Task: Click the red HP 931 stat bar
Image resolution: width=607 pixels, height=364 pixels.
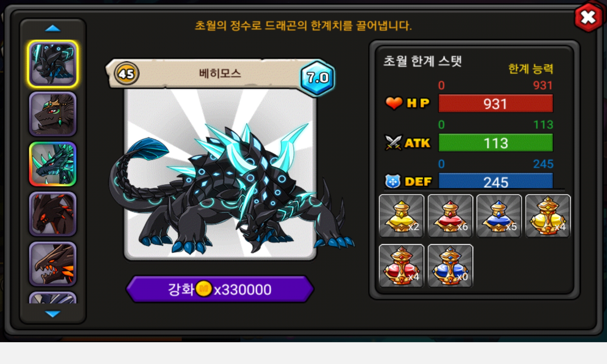Action: pyautogui.click(x=496, y=103)
